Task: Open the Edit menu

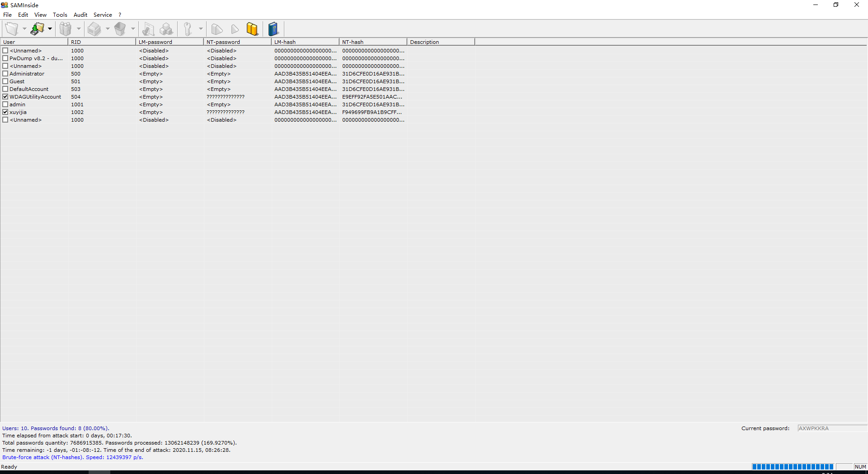Action: [23, 15]
